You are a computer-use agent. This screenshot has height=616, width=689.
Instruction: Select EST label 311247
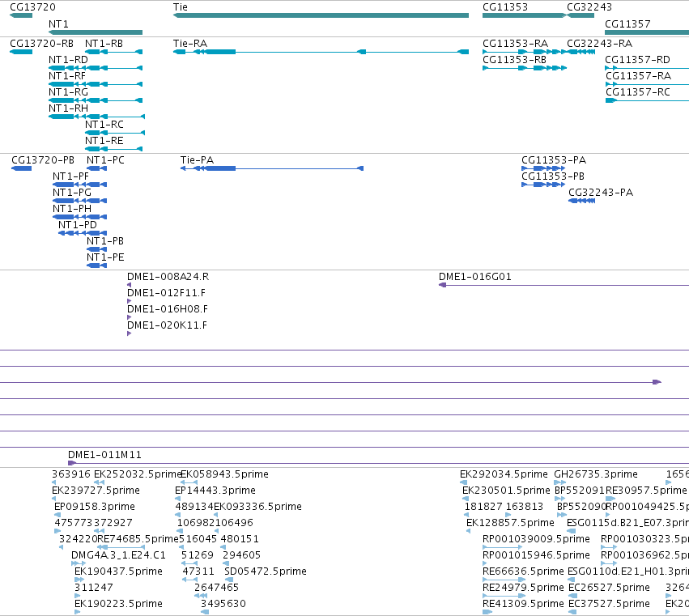94,588
